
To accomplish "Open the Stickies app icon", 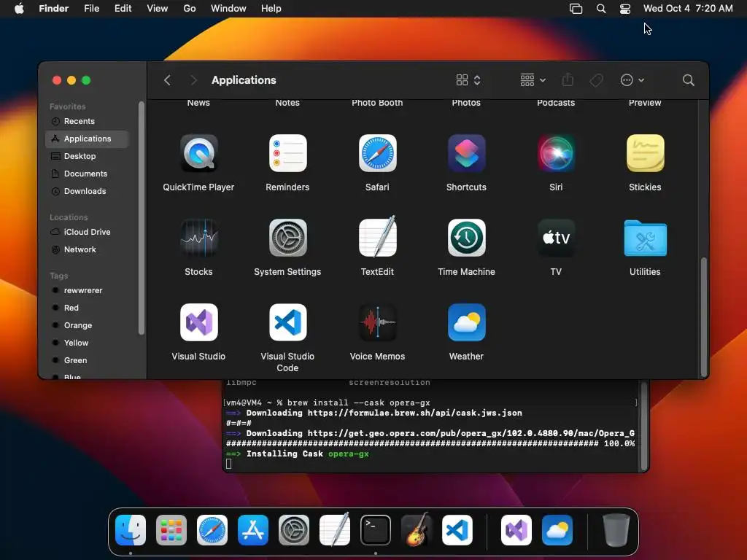I will tap(645, 153).
